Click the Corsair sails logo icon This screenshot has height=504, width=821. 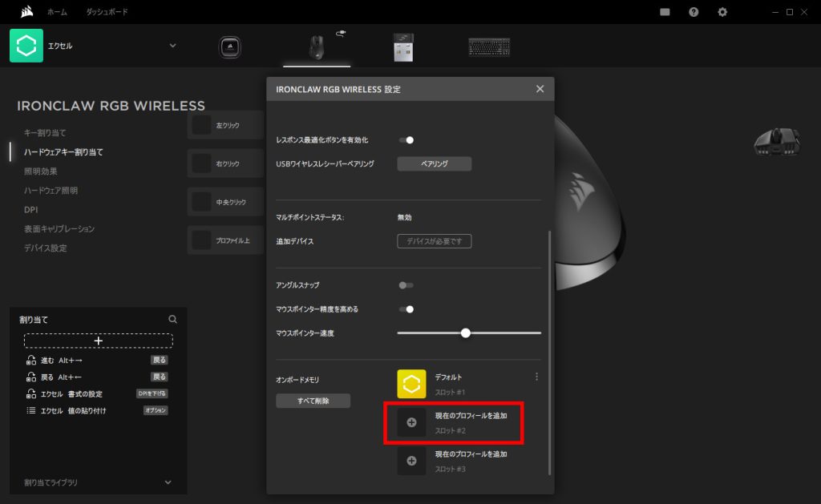click(26, 11)
